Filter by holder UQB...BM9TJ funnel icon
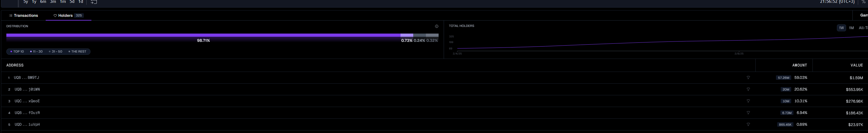Screen dimensions: 868x133 pyautogui.click(x=748, y=78)
